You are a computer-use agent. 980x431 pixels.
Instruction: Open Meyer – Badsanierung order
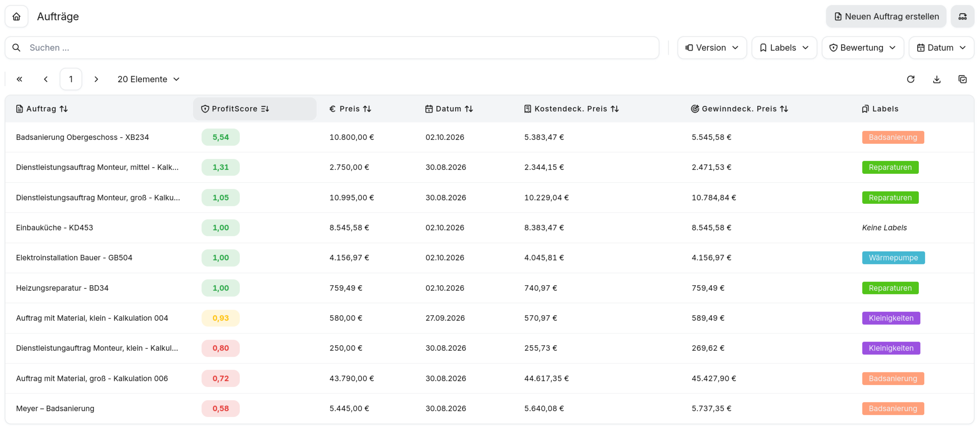click(x=55, y=409)
